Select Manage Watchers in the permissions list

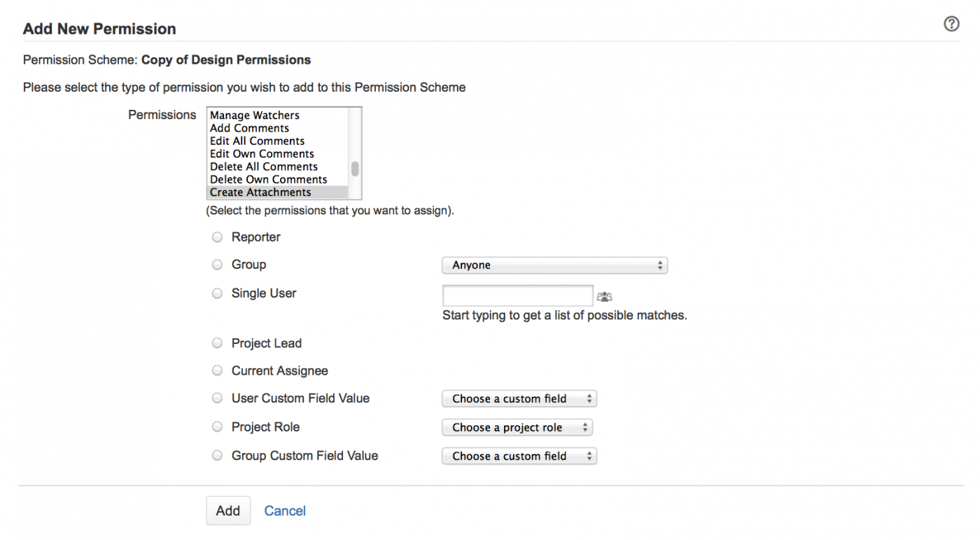coord(255,116)
